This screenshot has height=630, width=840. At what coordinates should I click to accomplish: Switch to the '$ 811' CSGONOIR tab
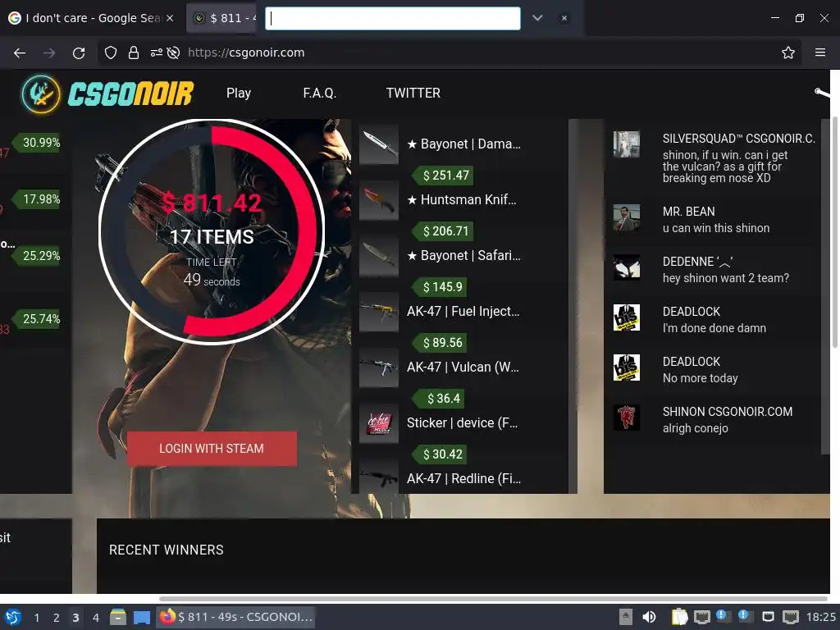222,18
